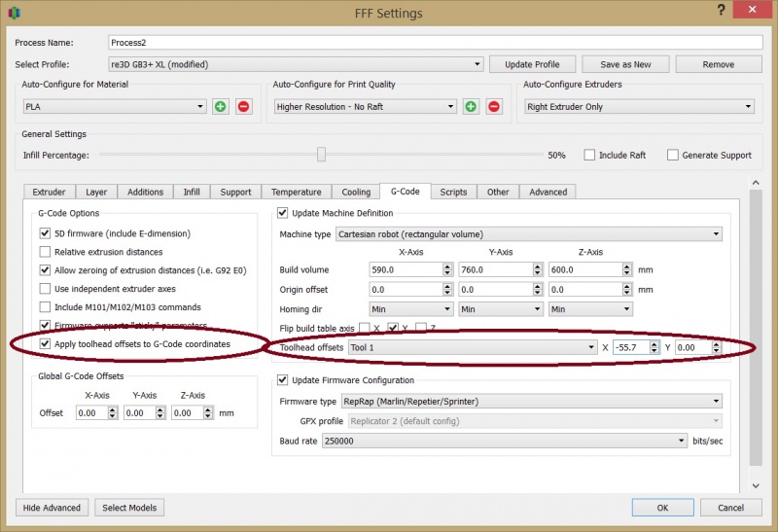Screen dimensions: 778x532
Task: Click the Infill Percentage slider handle
Action: (321, 155)
